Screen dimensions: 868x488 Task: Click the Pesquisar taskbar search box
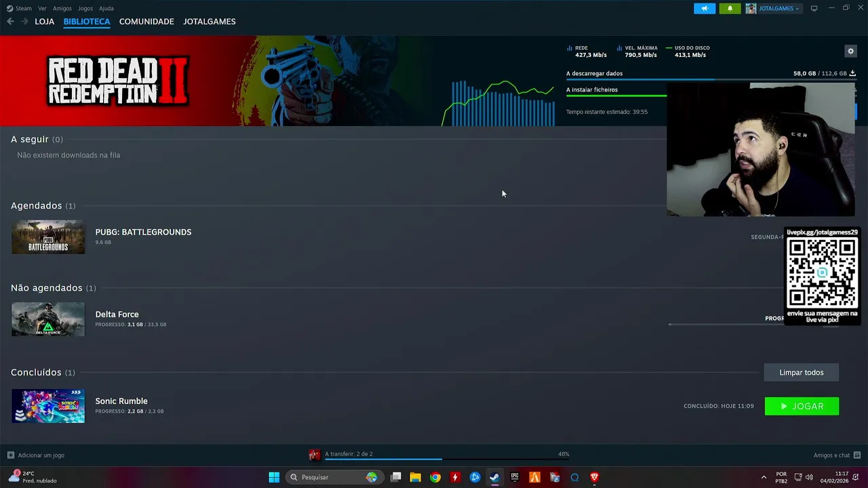[334, 477]
